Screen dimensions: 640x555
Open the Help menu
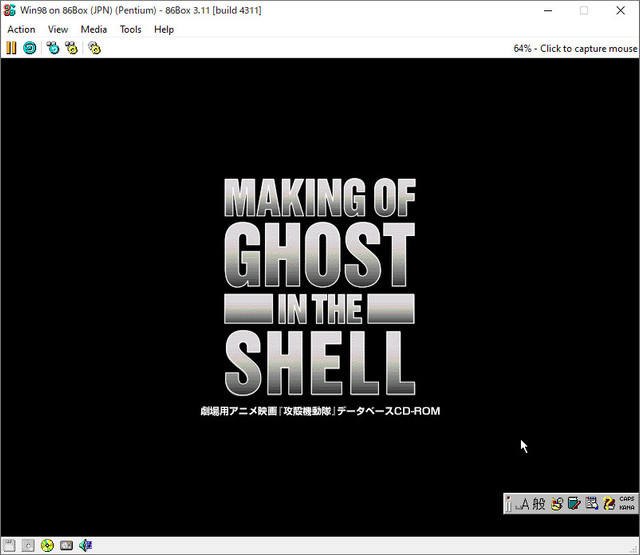click(x=164, y=29)
